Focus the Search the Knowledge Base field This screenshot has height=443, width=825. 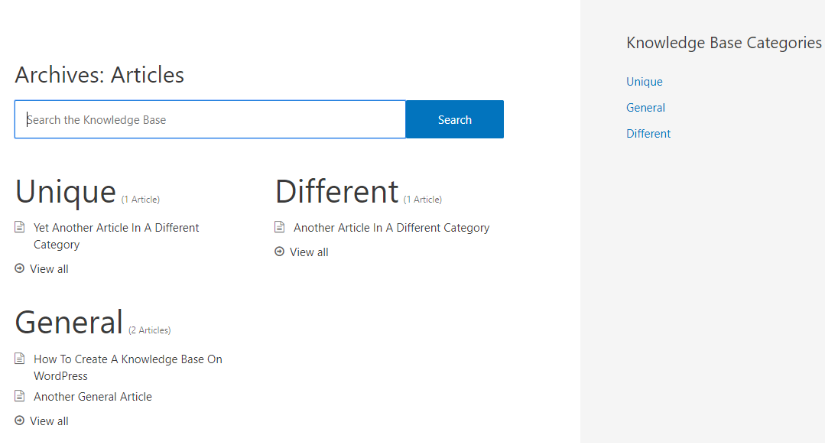pyautogui.click(x=210, y=119)
